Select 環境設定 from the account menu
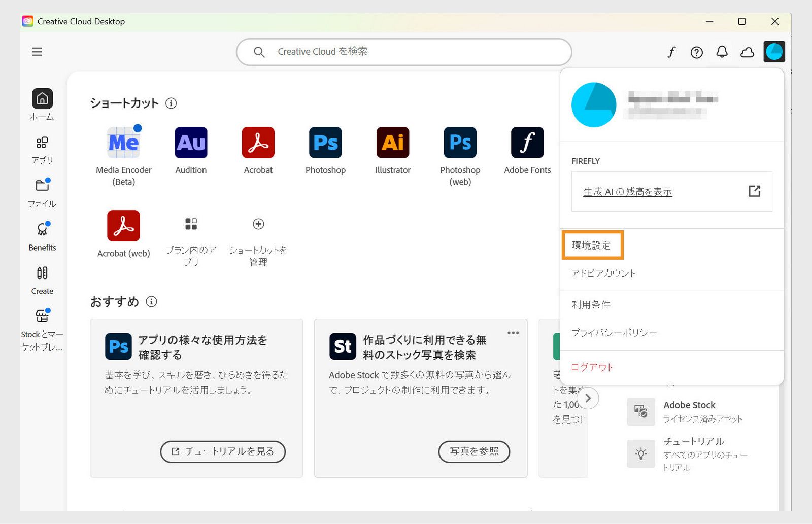This screenshot has height=524, width=812. coord(592,244)
